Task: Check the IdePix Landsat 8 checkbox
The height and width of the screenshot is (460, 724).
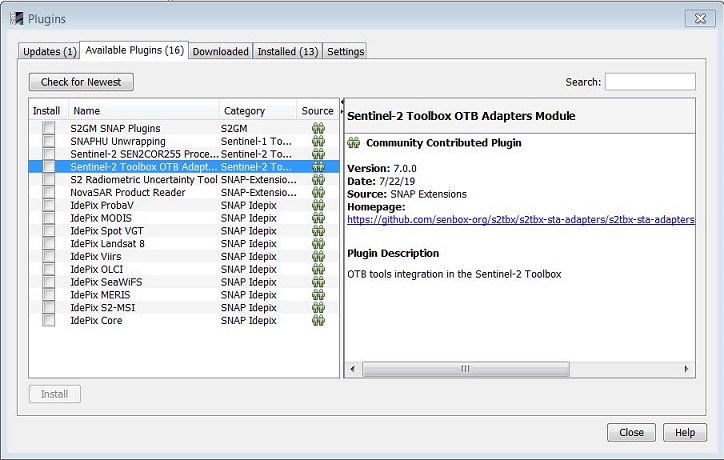Action: (48, 243)
